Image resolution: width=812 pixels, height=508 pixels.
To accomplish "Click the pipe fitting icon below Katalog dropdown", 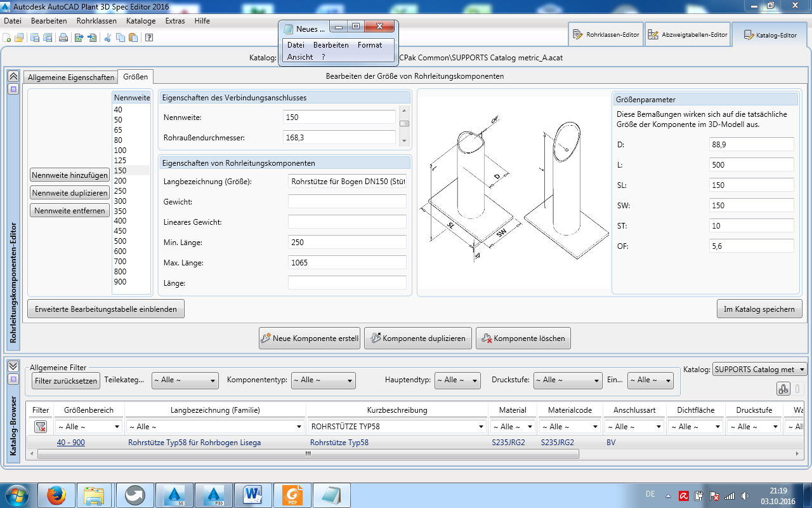I will [783, 389].
